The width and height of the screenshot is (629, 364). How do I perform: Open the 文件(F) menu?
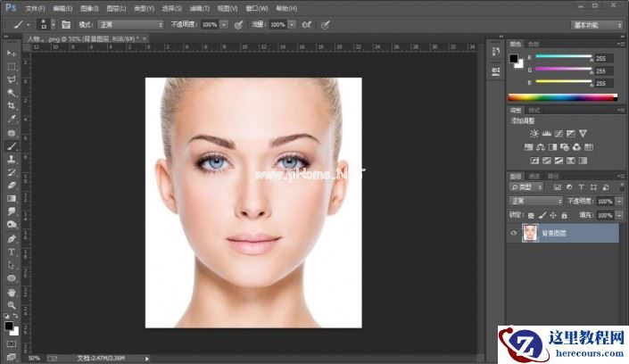[35, 7]
